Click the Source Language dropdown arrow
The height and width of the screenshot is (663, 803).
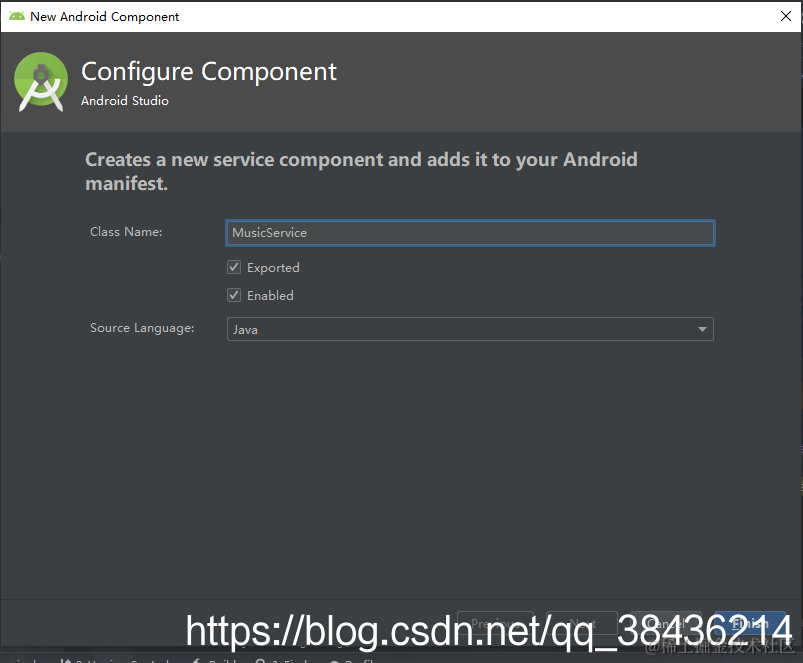click(x=702, y=329)
